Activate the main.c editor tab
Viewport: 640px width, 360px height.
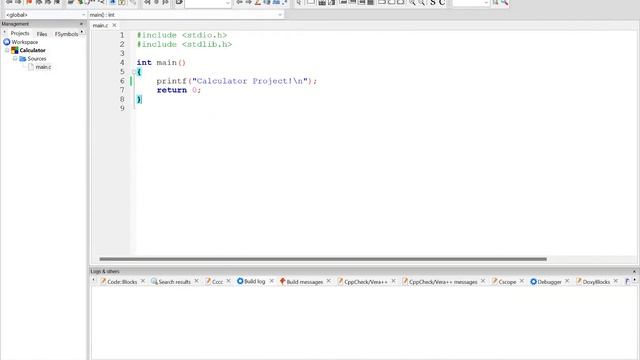(100, 25)
